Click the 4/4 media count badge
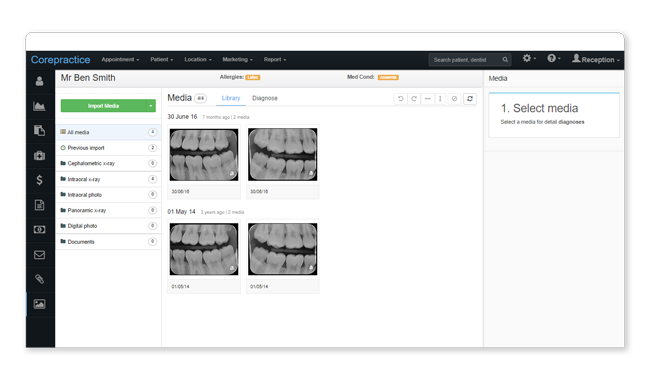Viewport: 650px width, 380px height. 201,98
